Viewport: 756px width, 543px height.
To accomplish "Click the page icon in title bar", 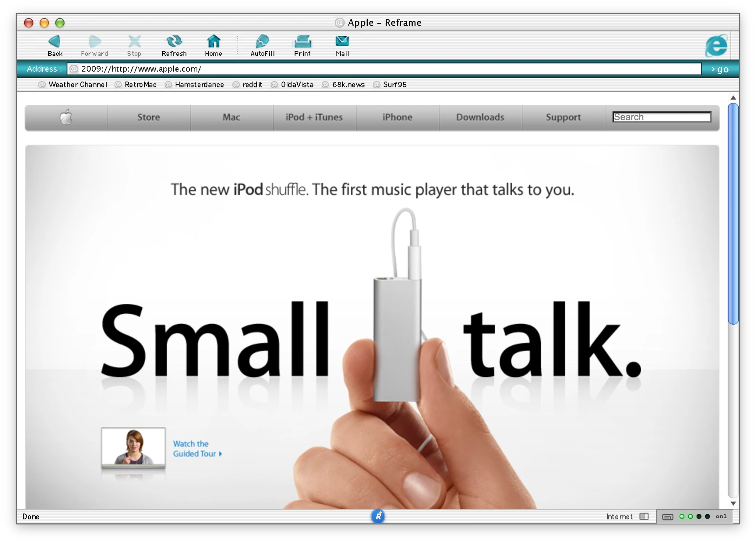I will click(x=339, y=23).
